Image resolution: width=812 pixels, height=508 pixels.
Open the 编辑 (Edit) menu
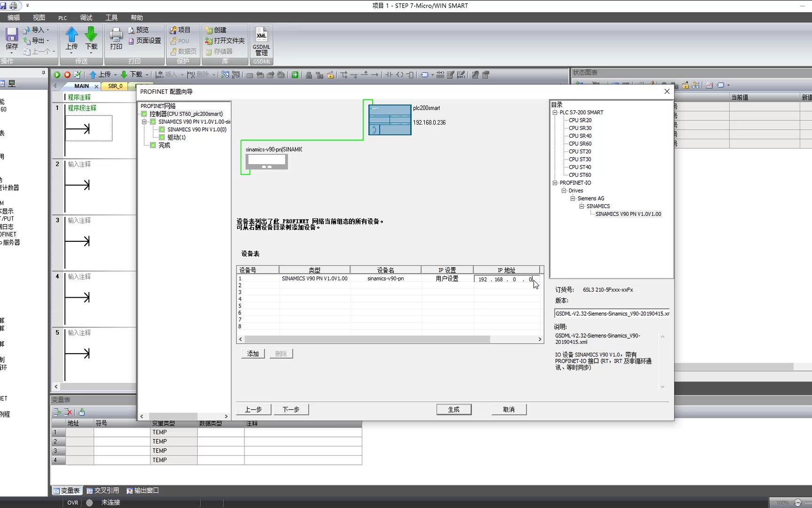point(14,17)
